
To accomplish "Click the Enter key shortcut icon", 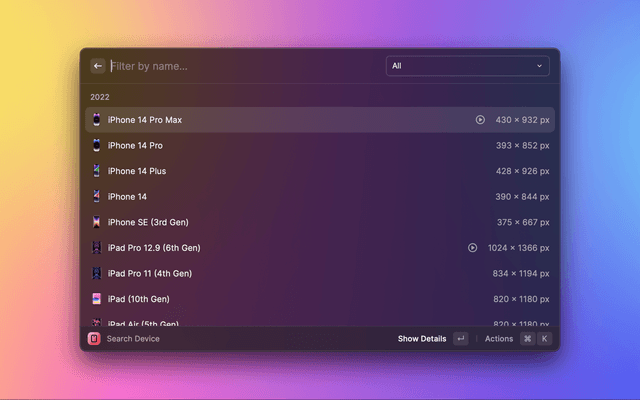I will [460, 339].
